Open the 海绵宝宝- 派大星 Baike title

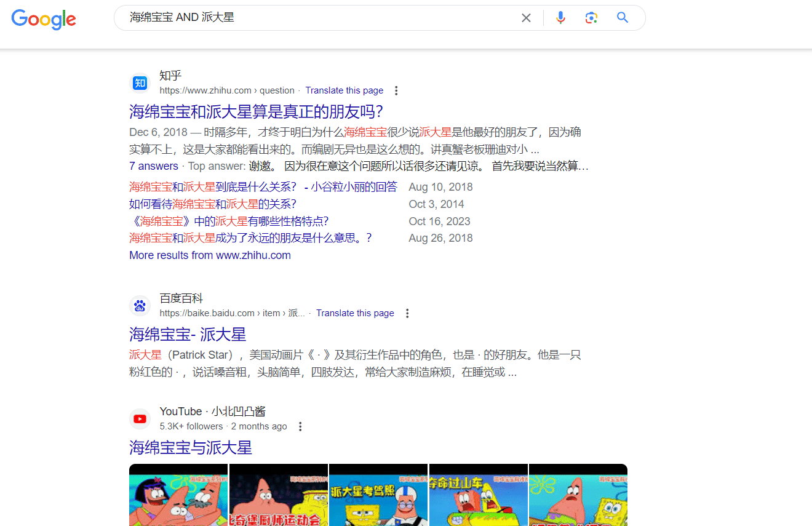click(x=188, y=334)
